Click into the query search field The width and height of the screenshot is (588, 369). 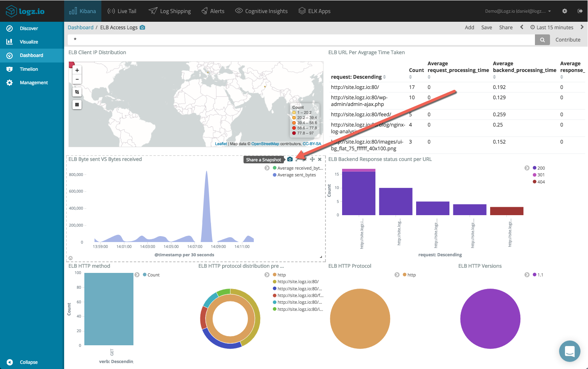click(x=301, y=40)
